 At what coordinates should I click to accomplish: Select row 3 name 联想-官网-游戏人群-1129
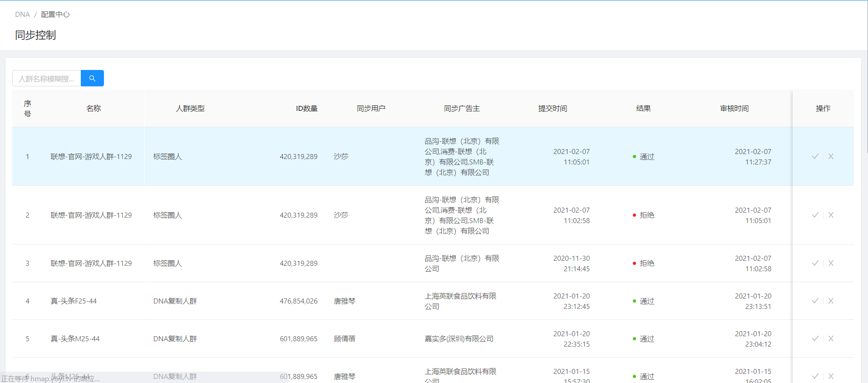[x=91, y=263]
